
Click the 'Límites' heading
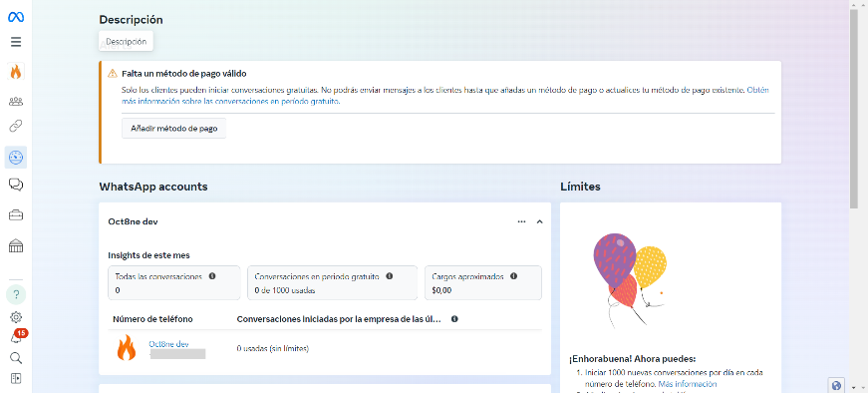580,187
